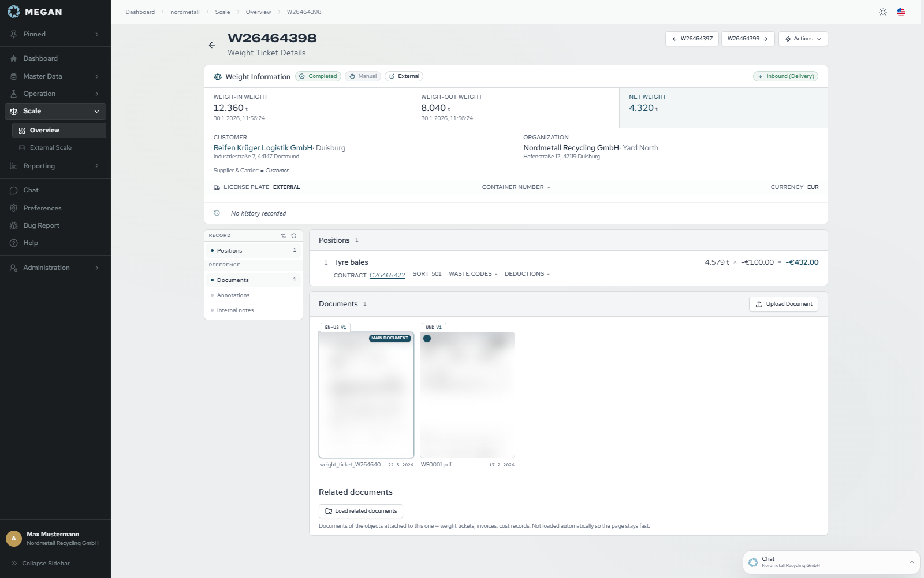Expand the Chat widget chevron

click(x=912, y=562)
